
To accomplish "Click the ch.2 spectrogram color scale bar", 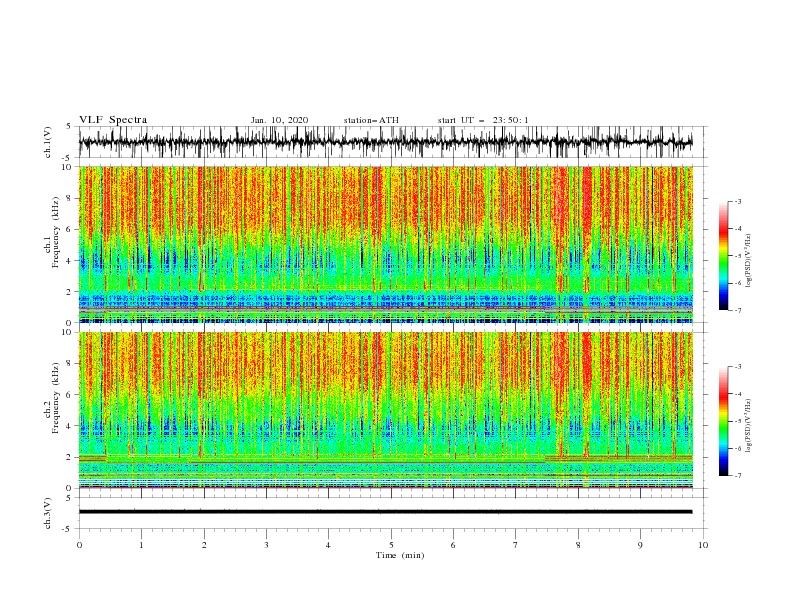I will (723, 421).
